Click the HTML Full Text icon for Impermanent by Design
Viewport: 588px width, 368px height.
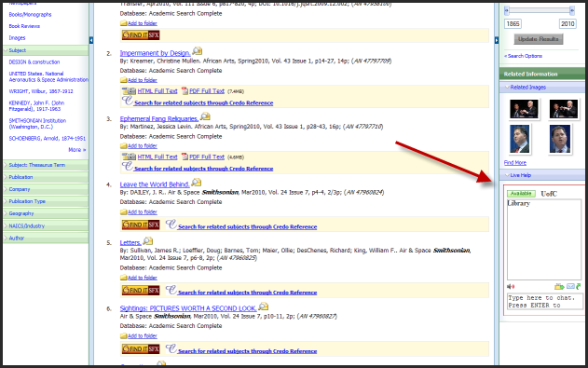pos(129,91)
